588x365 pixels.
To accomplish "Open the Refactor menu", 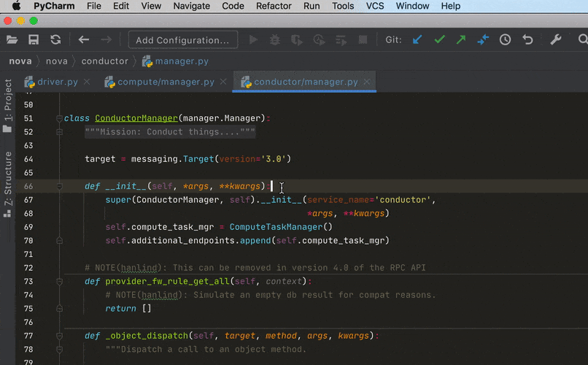I will point(274,6).
